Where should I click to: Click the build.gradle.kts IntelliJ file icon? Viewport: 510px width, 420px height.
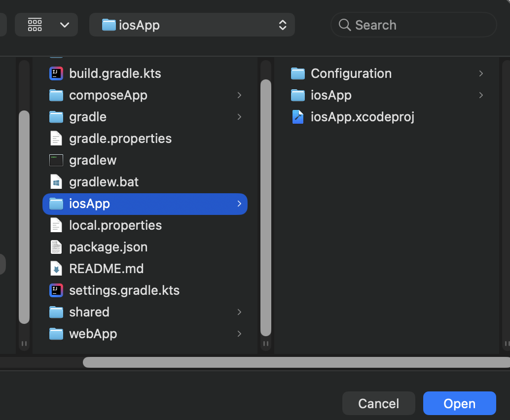tap(56, 73)
